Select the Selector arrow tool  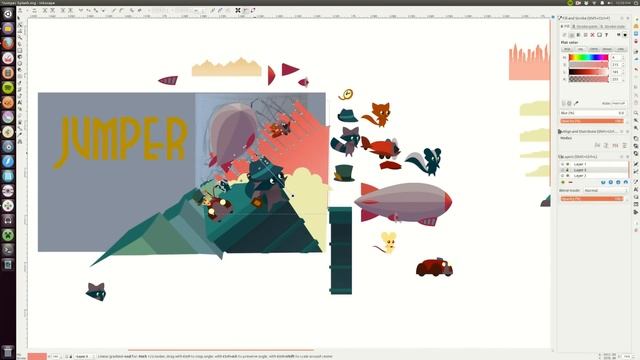pos(20,18)
